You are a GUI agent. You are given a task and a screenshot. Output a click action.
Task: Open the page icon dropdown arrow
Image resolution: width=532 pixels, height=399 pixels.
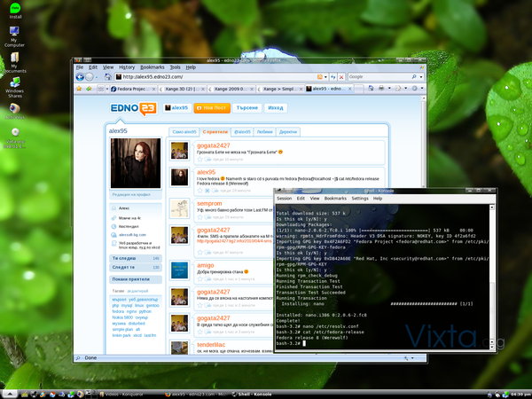pyautogui.click(x=405, y=88)
